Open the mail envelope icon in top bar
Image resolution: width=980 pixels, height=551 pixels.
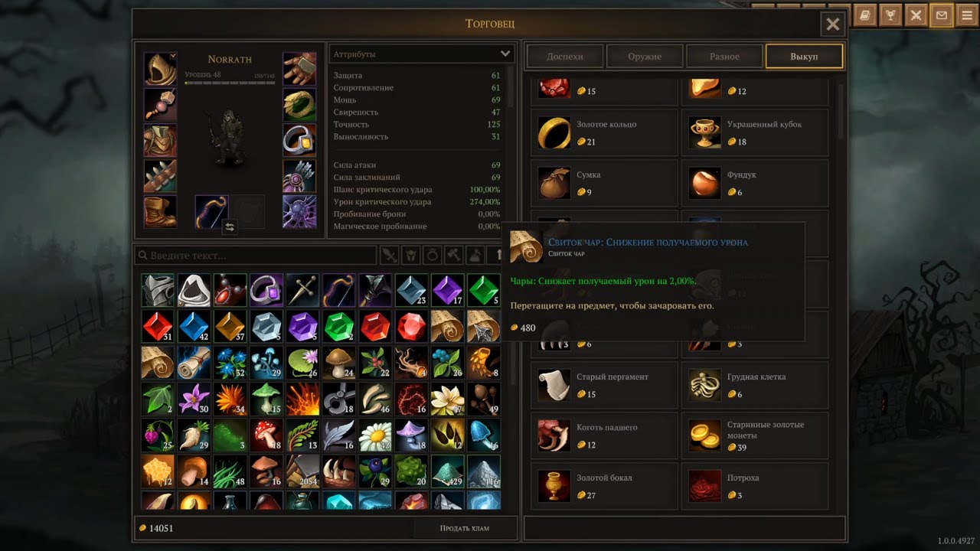pos(942,15)
